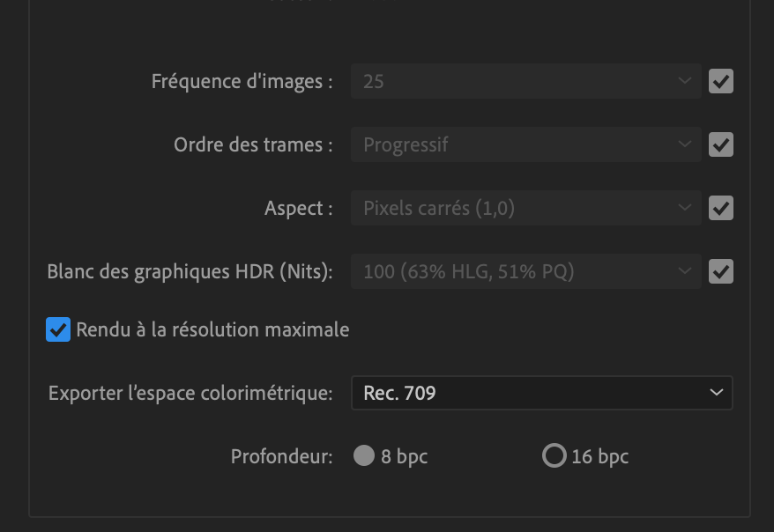Screen dimensions: 774x532
Task: Click the Exporter l'espace colorimétrique label
Action: 190,393
